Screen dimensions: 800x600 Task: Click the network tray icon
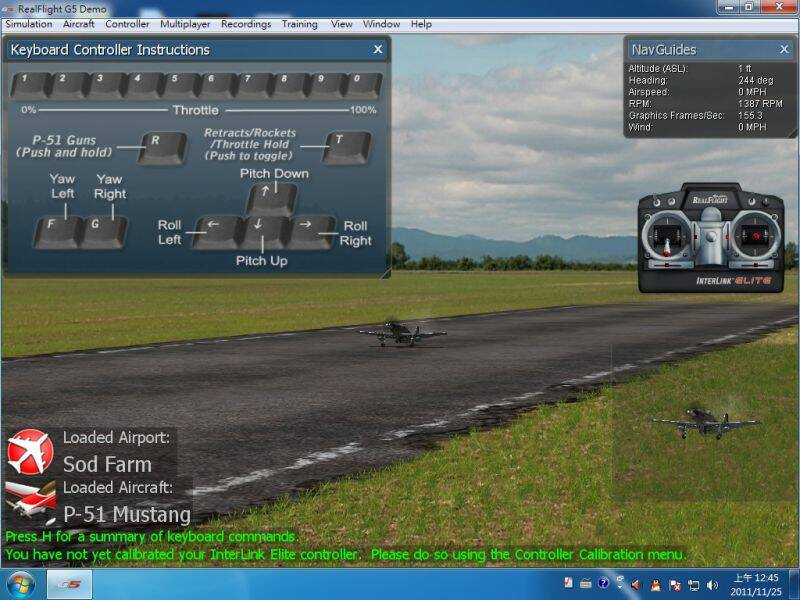694,585
